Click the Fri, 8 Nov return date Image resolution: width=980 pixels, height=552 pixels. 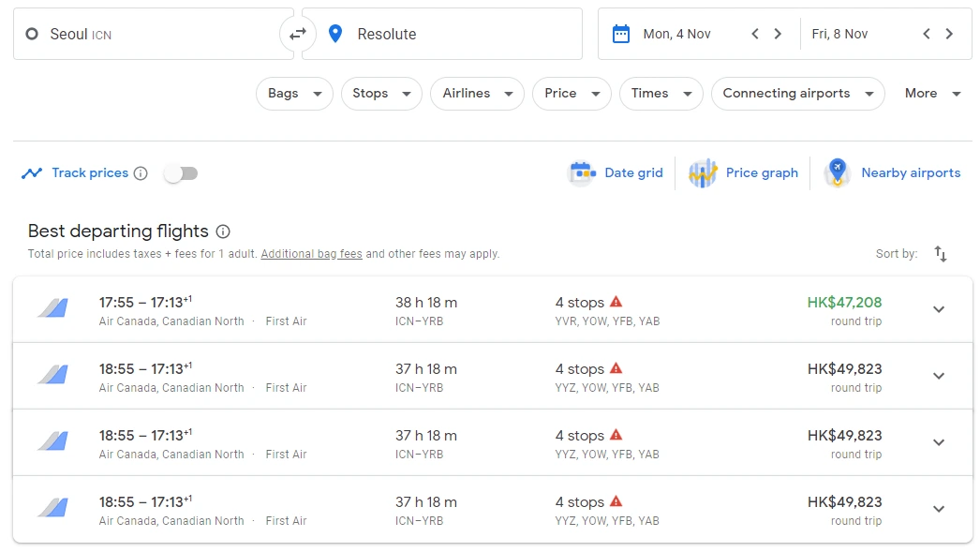[839, 34]
